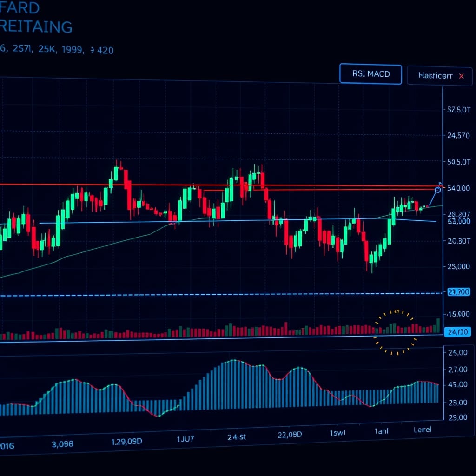
Task: Click the 20,307 price axis label
Action: tap(459, 241)
